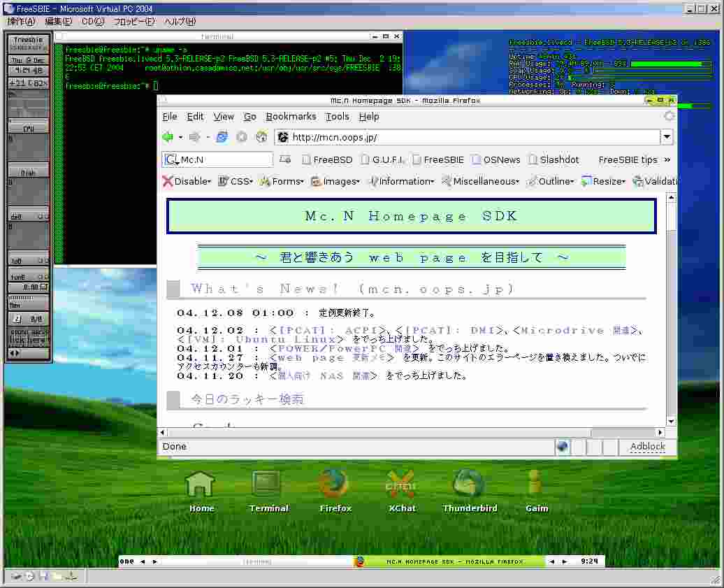Open the FreeBSD bookmark in bookmarks toolbar
Screen dimensions: 724x588
pos(327,159)
